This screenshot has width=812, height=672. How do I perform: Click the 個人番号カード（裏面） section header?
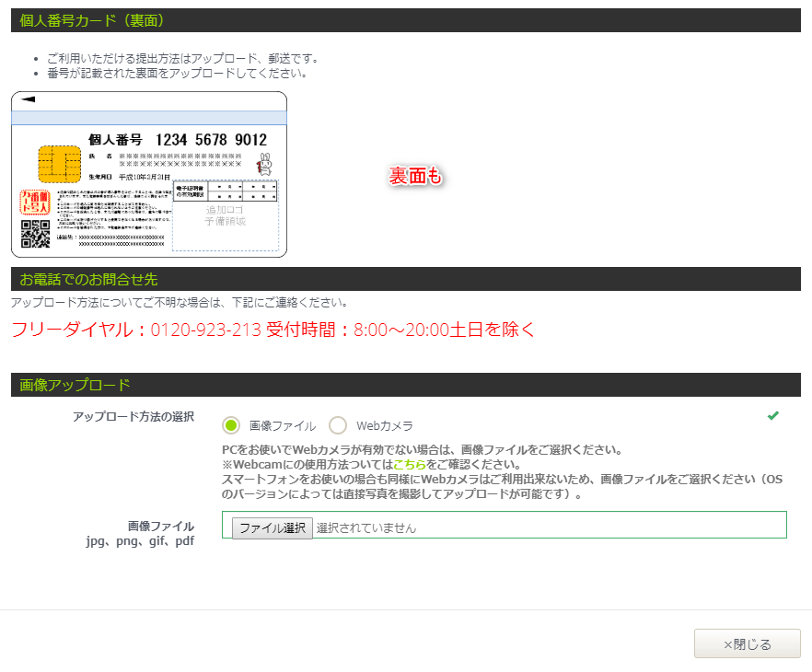point(92,20)
